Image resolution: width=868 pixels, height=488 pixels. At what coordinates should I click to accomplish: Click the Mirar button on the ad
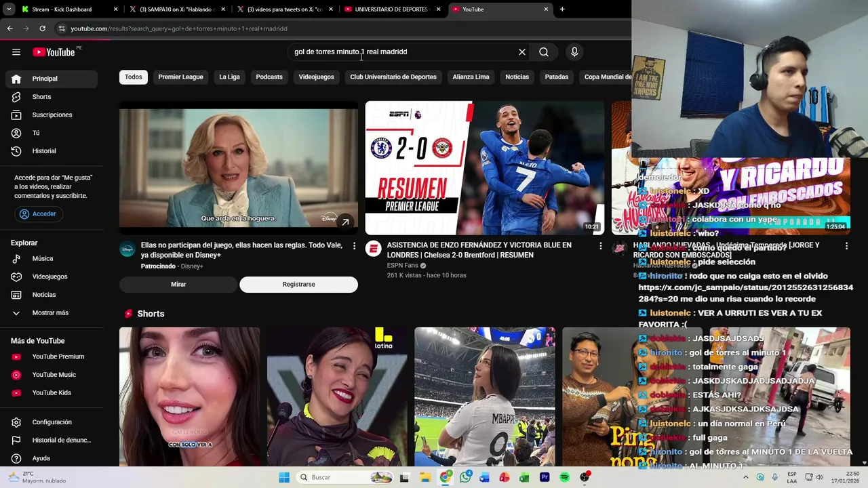[x=178, y=285]
